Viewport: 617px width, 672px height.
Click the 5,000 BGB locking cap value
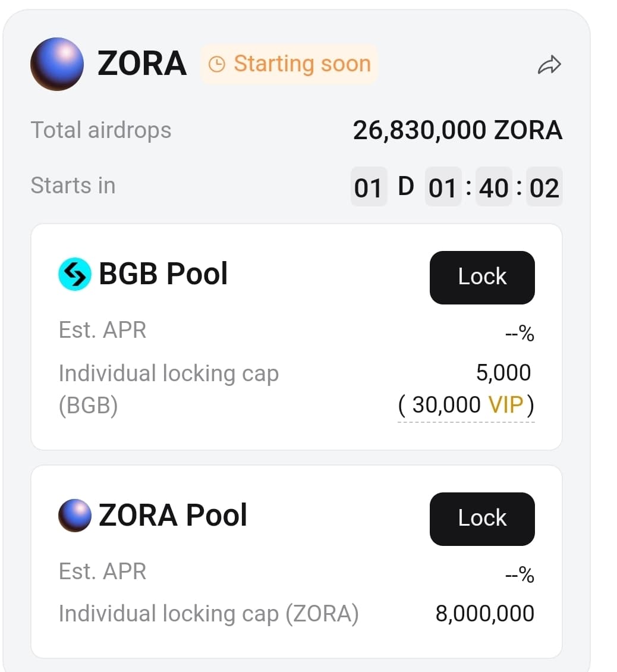pyautogui.click(x=503, y=373)
